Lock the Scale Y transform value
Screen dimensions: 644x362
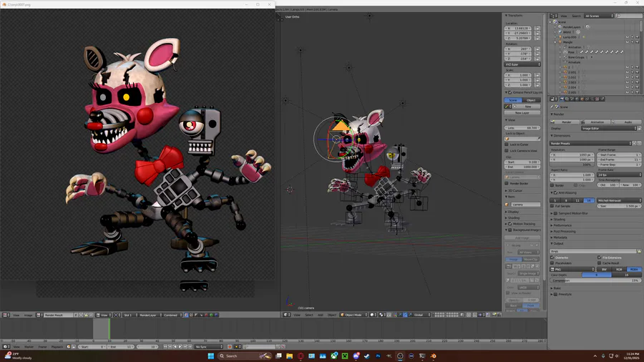point(537,80)
